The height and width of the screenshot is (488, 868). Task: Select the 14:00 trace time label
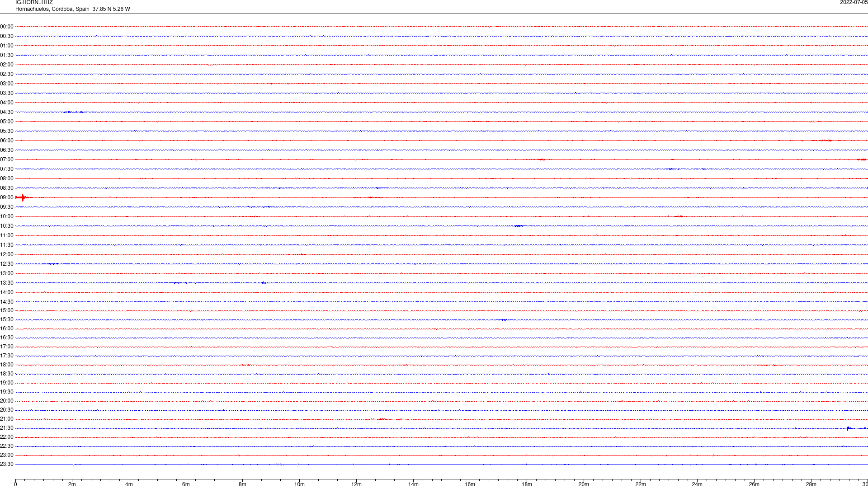(x=7, y=292)
